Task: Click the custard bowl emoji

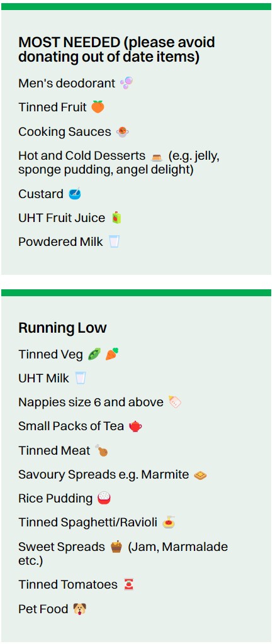Action: pyautogui.click(x=74, y=194)
